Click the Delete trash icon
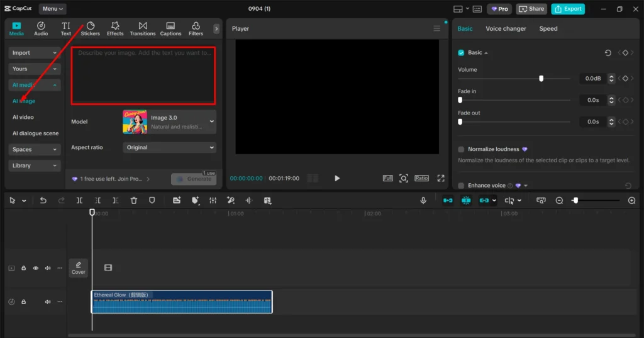Image resolution: width=644 pixels, height=338 pixels. (x=134, y=200)
